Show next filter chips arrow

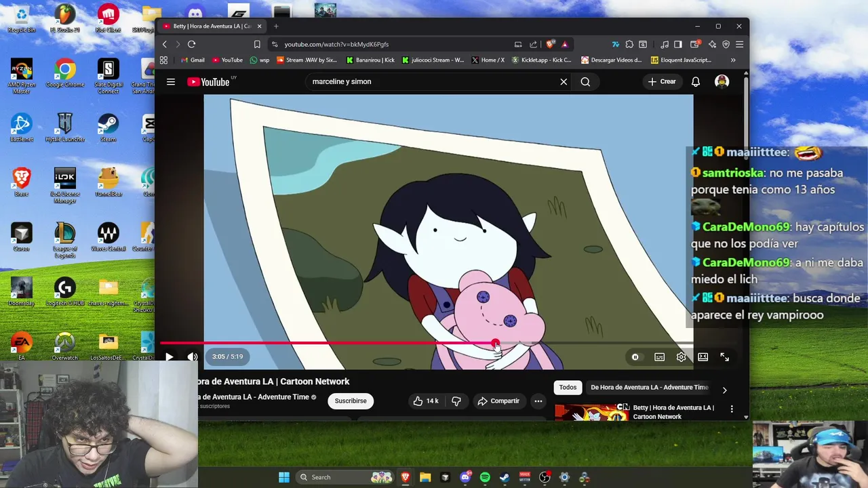[724, 390]
